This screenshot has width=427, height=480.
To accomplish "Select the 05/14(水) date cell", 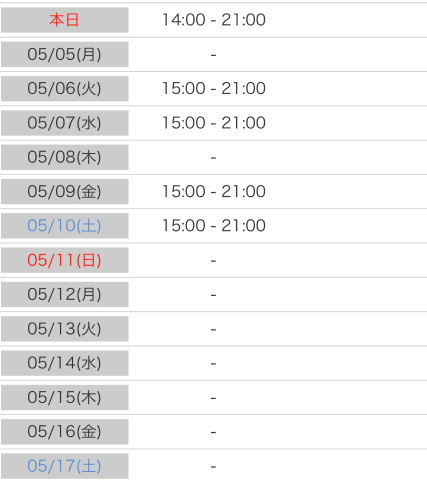I will [65, 363].
